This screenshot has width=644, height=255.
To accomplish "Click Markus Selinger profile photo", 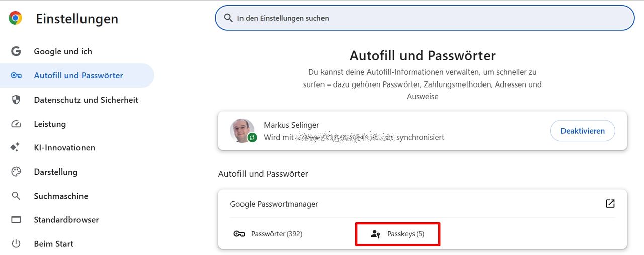I will pyautogui.click(x=242, y=131).
